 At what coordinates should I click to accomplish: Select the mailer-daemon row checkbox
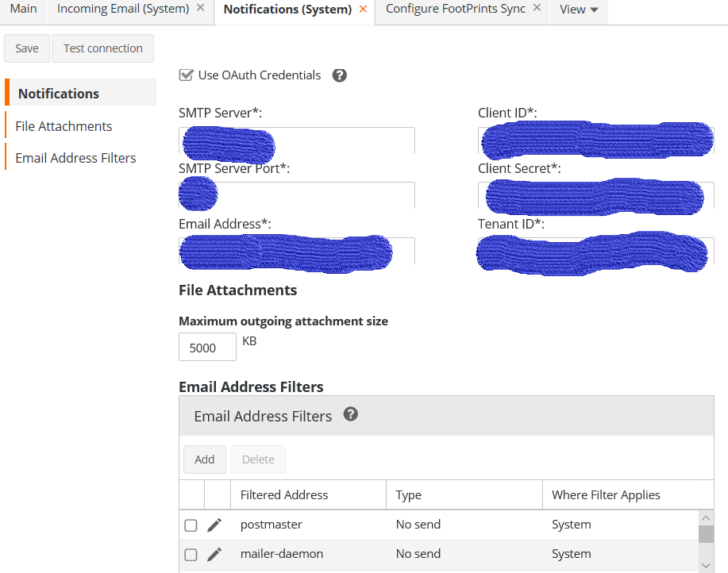click(x=191, y=555)
